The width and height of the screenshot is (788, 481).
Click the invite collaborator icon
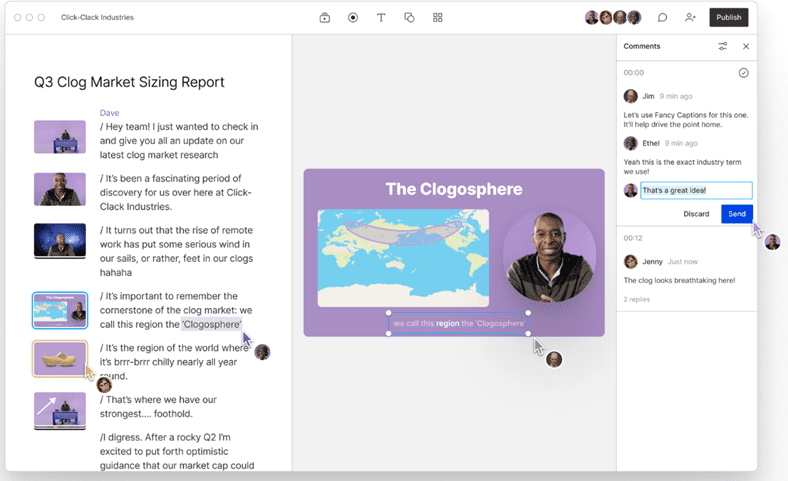pos(690,18)
